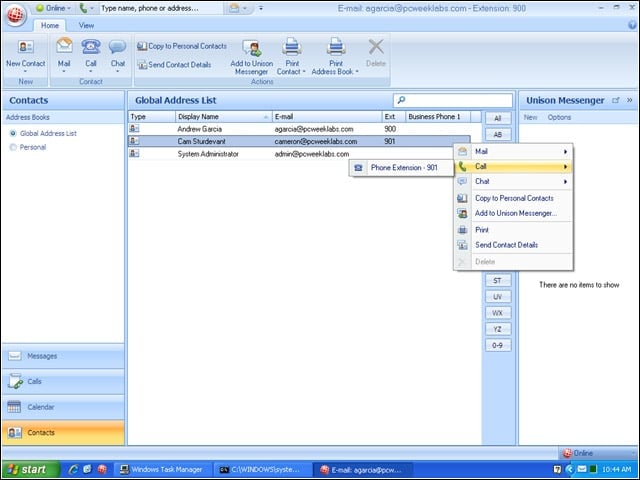Click Copy to Personal Contacts in ribbon

pyautogui.click(x=182, y=46)
